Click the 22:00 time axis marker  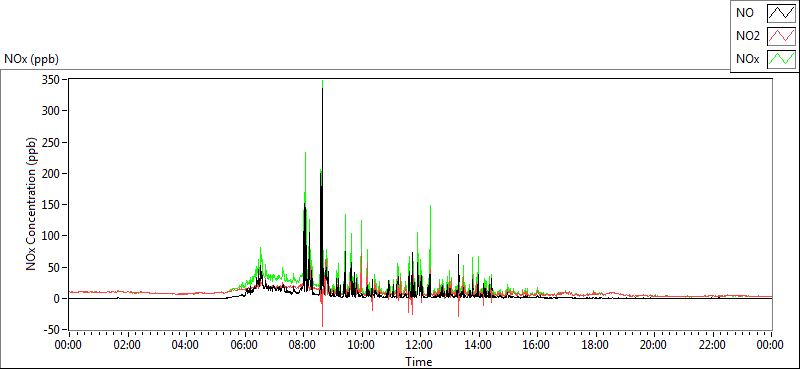click(x=713, y=345)
